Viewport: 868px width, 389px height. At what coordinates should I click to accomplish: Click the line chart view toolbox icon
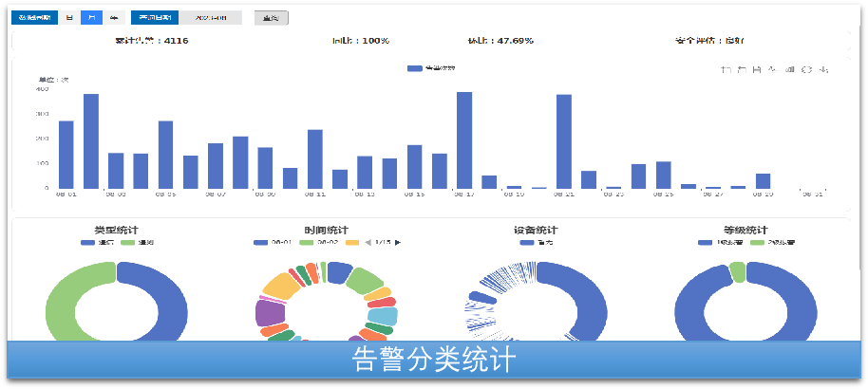[x=772, y=69]
